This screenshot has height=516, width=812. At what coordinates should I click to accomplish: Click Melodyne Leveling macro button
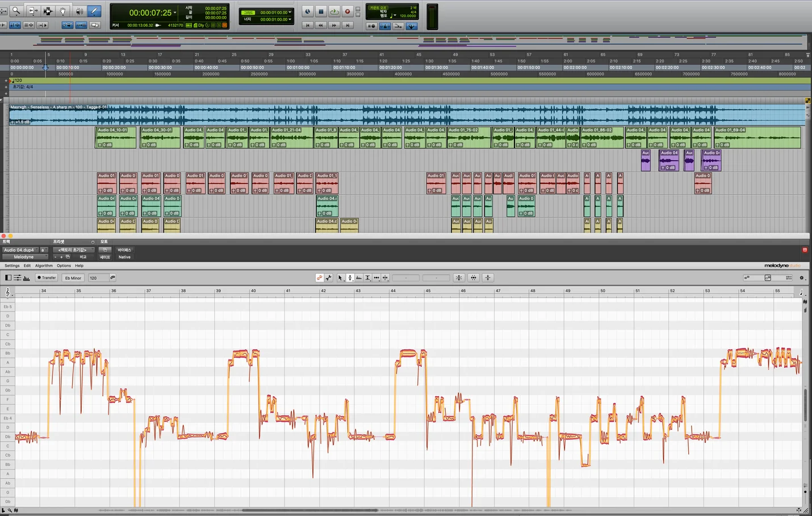(x=488, y=278)
